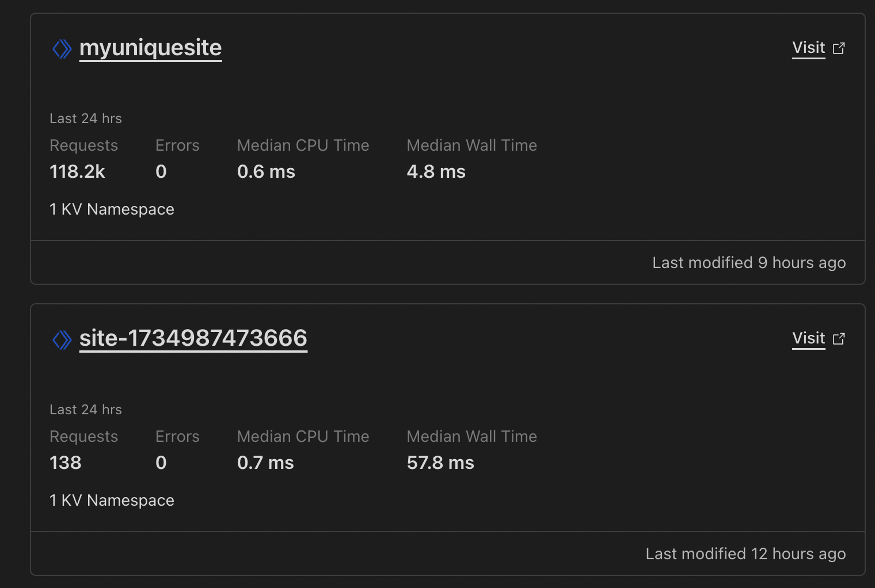Click the 0.6 ms Median CPU Time value
Viewport: 875px width, 588px height.
(x=266, y=171)
